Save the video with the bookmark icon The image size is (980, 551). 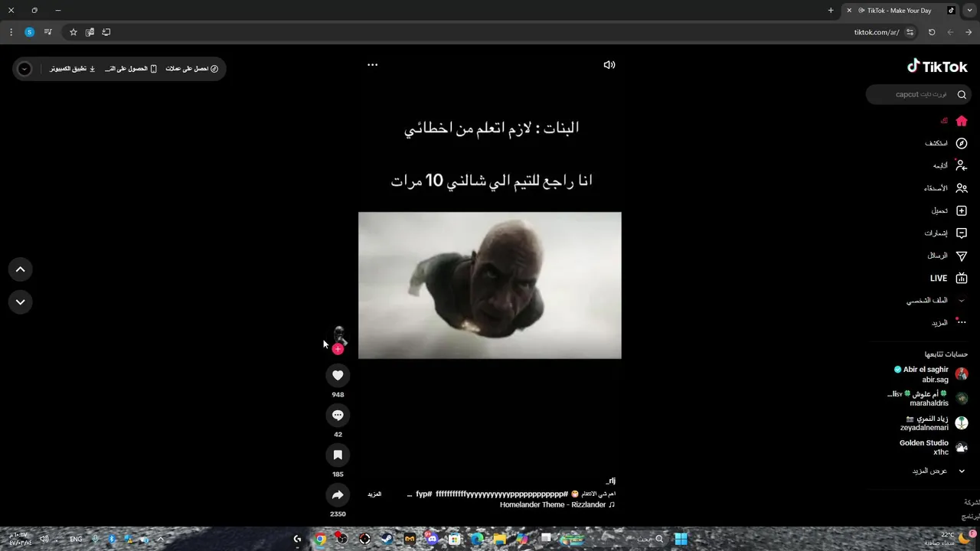338,455
